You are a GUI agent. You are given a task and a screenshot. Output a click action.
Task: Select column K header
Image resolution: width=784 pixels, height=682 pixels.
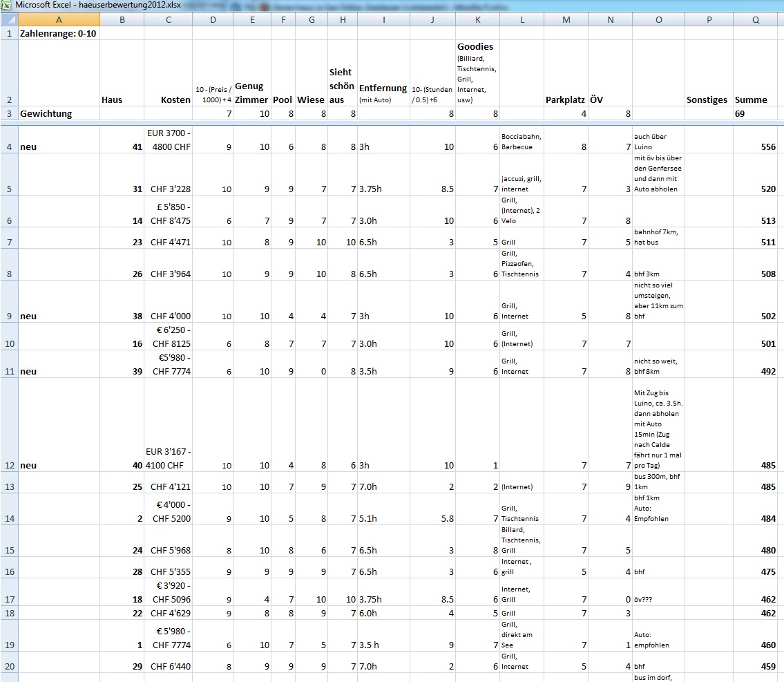[x=477, y=19]
